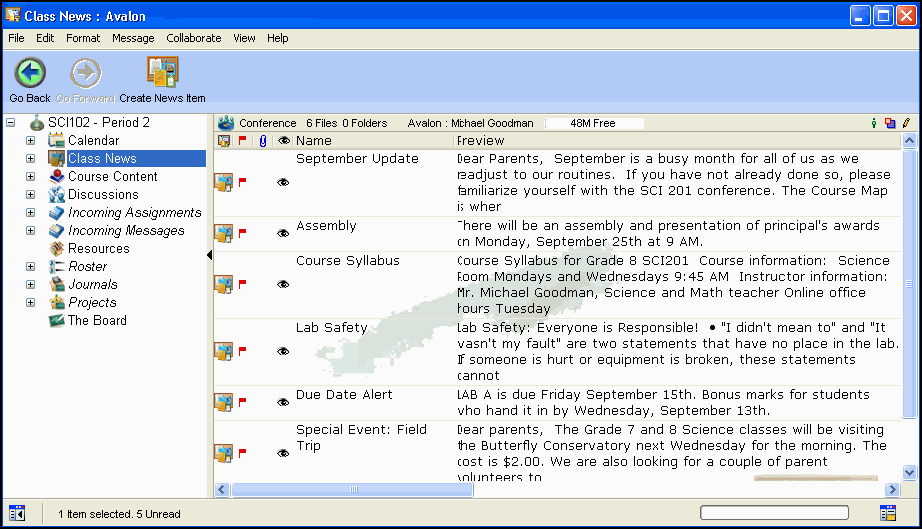Toggle the eye icon for Course Syllabus
The width and height of the screenshot is (922, 529).
283,285
